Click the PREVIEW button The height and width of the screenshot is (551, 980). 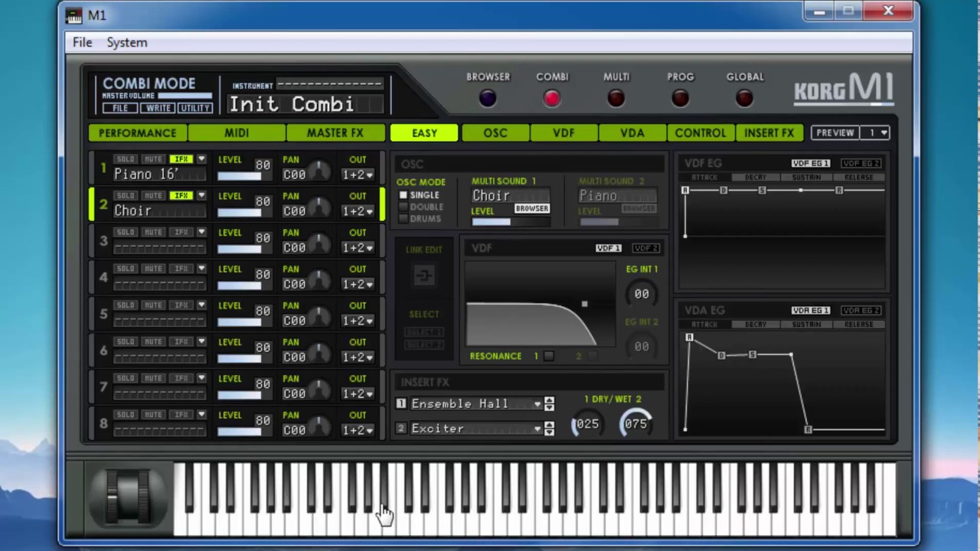pyautogui.click(x=835, y=132)
